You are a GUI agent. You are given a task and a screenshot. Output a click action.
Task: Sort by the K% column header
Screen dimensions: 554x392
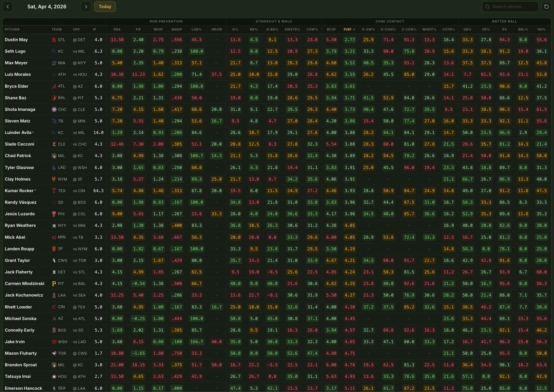[235, 29]
